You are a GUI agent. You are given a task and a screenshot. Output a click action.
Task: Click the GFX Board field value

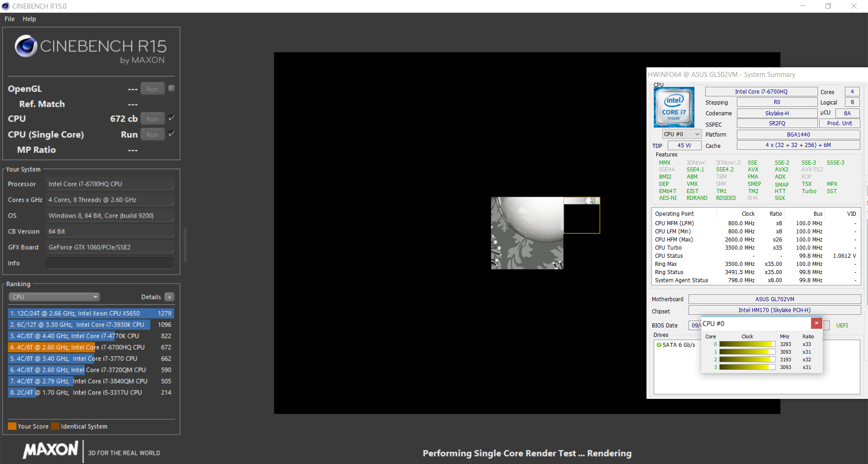point(110,247)
